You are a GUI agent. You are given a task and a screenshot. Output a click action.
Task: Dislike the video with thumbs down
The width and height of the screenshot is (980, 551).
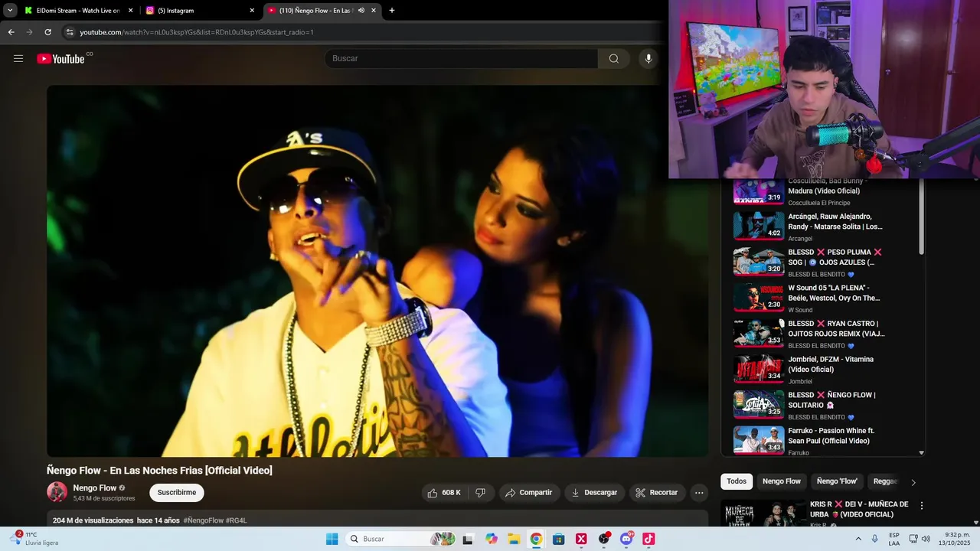pos(480,493)
